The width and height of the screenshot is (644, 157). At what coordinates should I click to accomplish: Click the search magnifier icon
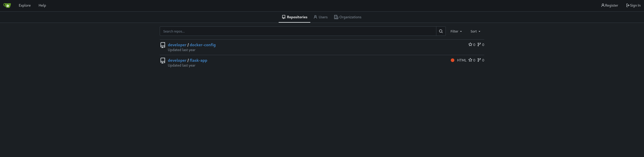tap(441, 31)
